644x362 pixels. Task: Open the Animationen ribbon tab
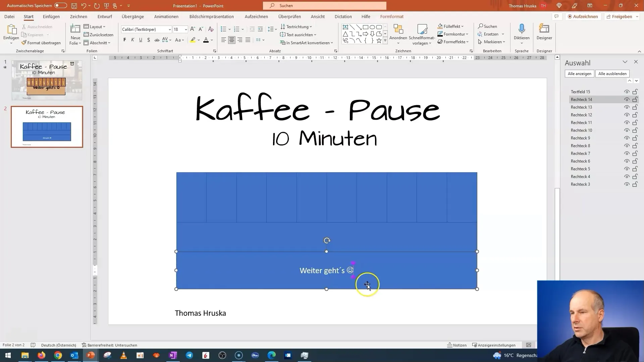[x=166, y=16]
